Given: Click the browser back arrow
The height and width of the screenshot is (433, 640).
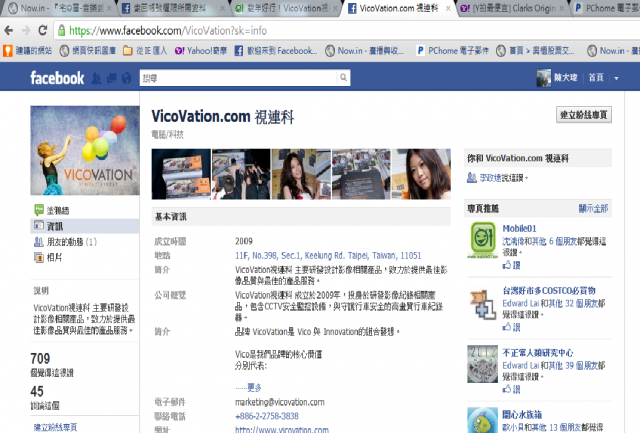Looking at the screenshot, I should pyautogui.click(x=9, y=30).
